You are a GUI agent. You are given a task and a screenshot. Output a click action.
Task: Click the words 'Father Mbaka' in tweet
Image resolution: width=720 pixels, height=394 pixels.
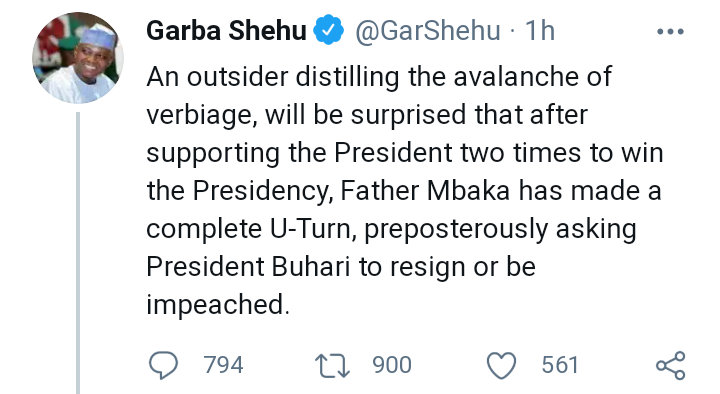coord(425,191)
